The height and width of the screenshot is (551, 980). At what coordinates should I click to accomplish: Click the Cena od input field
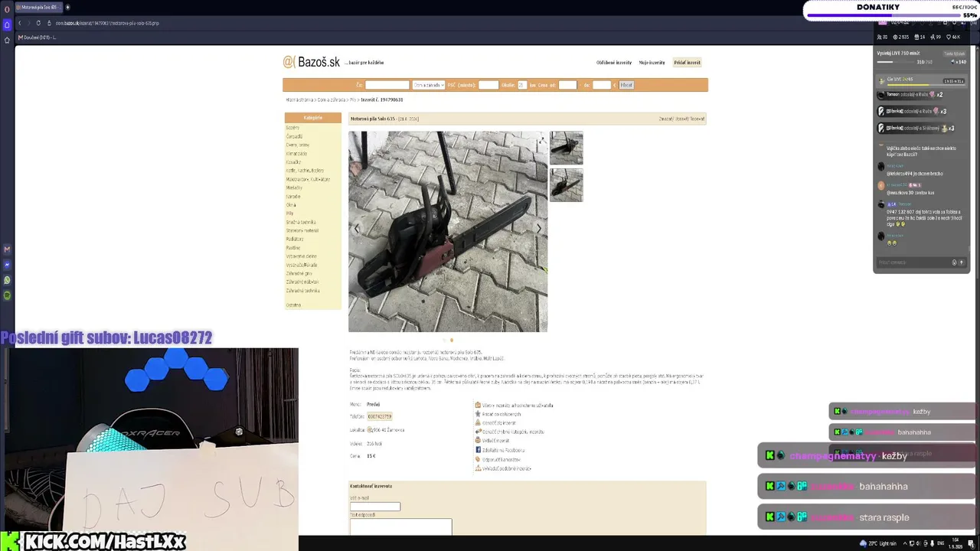(567, 85)
